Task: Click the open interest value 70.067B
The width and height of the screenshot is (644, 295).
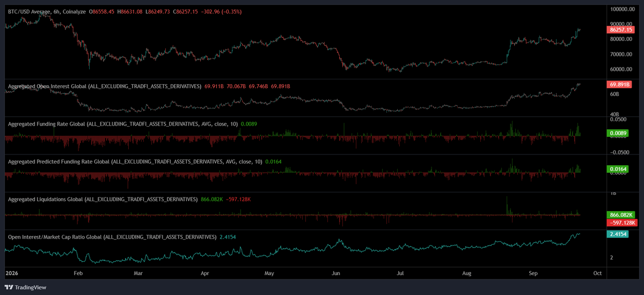Action: click(237, 86)
